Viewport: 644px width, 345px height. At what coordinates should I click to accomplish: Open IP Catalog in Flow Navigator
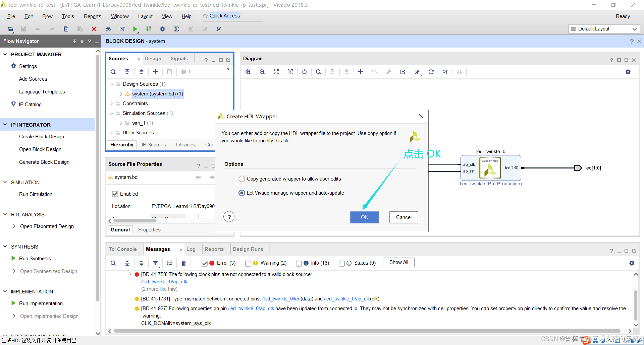tap(30, 105)
